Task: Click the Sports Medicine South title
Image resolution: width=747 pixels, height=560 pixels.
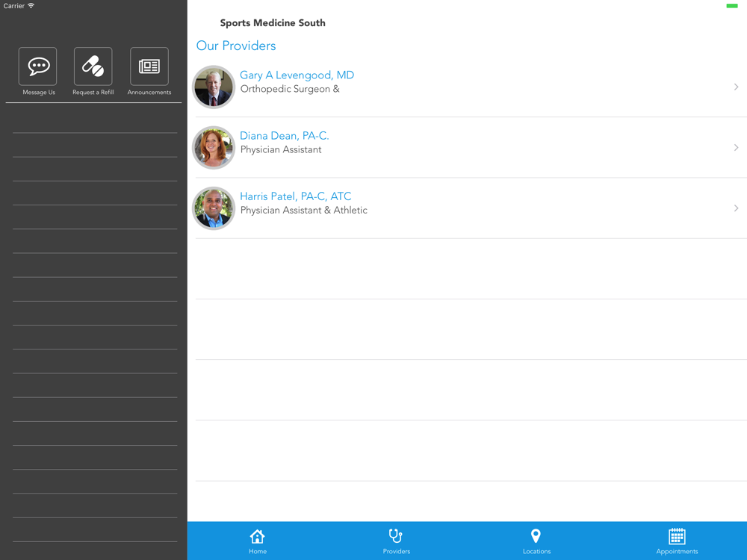Action: coord(273,23)
